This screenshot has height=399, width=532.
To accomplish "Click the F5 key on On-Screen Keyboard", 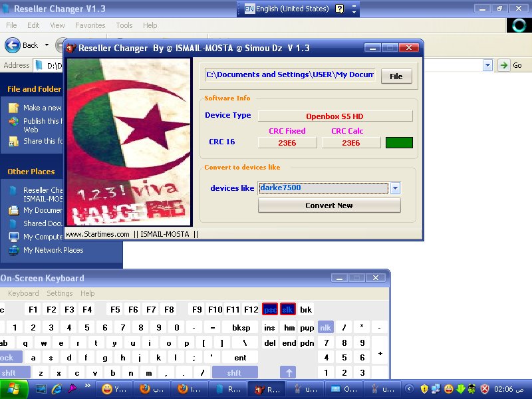I will tap(115, 309).
